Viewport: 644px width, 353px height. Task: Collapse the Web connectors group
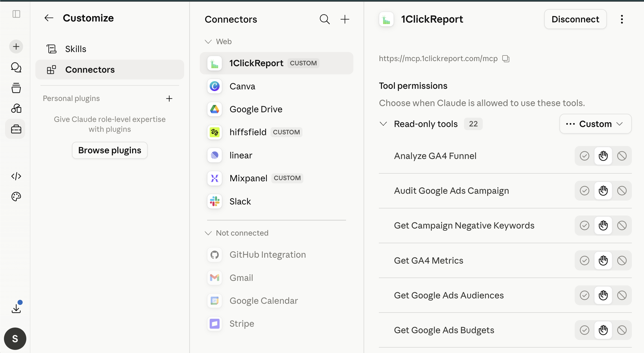coord(208,42)
